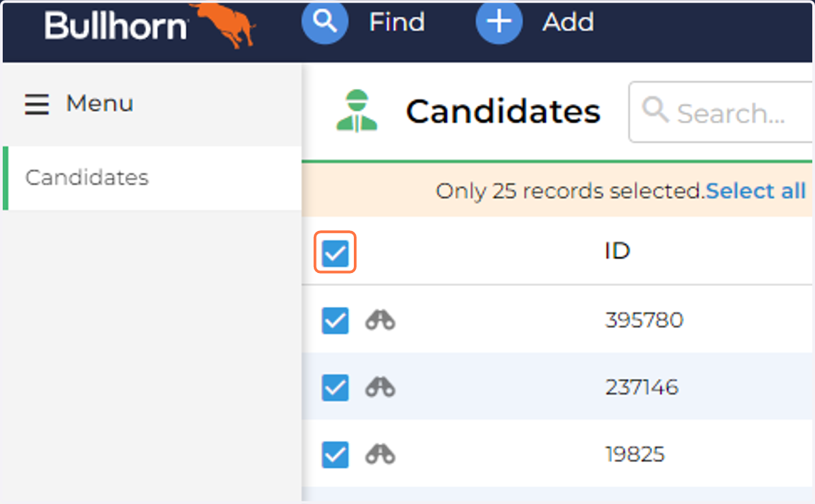The image size is (815, 504).
Task: Uncheck the select-all header checkbox
Action: (335, 253)
